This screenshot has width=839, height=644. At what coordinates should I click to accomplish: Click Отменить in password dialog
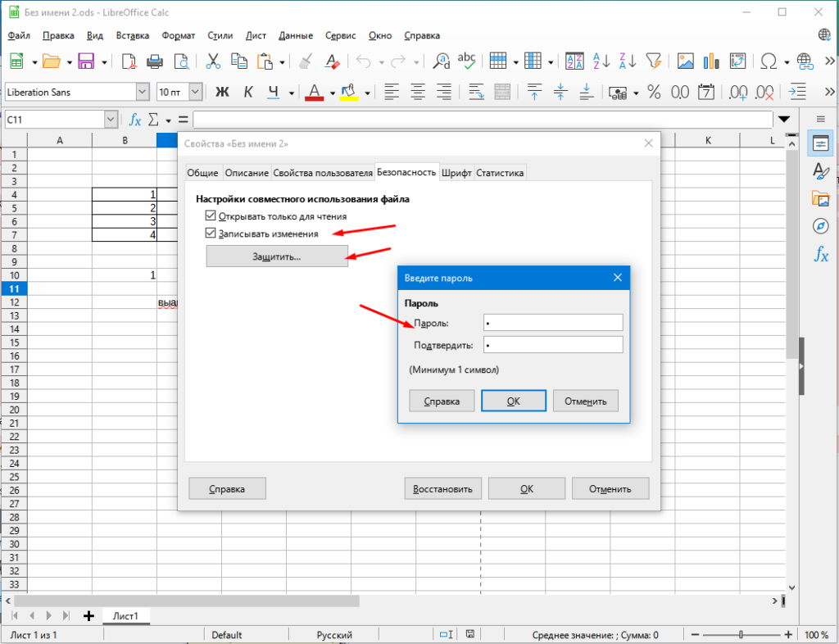[585, 401]
